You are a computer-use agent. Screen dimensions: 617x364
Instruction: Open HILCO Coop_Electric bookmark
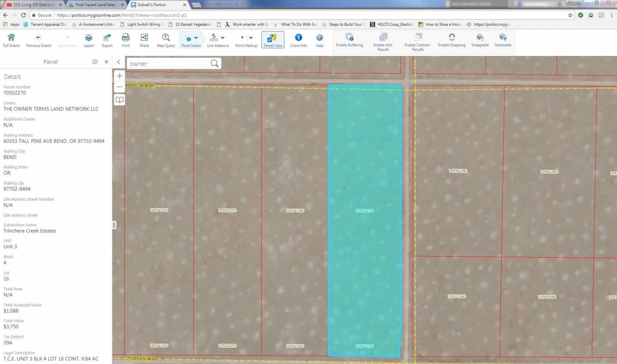pos(392,24)
